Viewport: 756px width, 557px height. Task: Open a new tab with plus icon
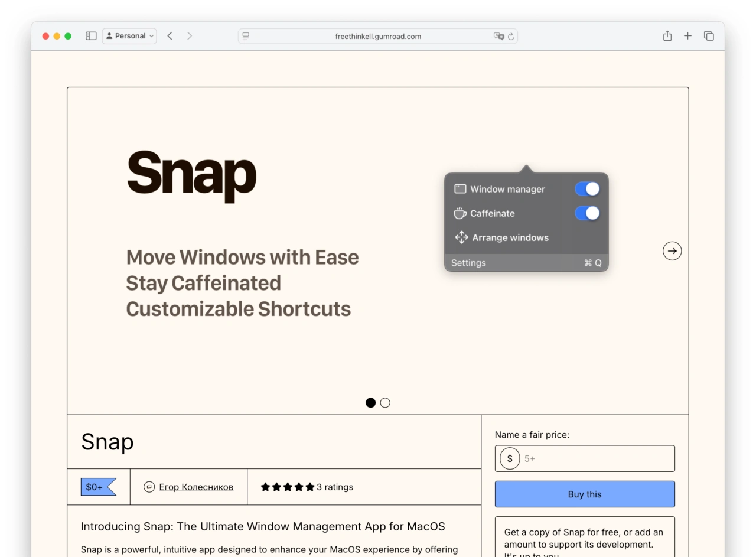687,36
